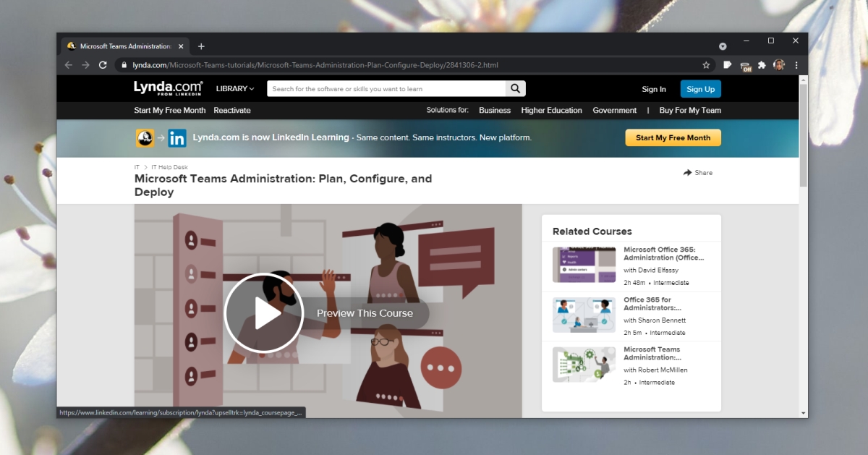Click the white tag extension icon
Screen dimensions: 868x455
pos(728,65)
